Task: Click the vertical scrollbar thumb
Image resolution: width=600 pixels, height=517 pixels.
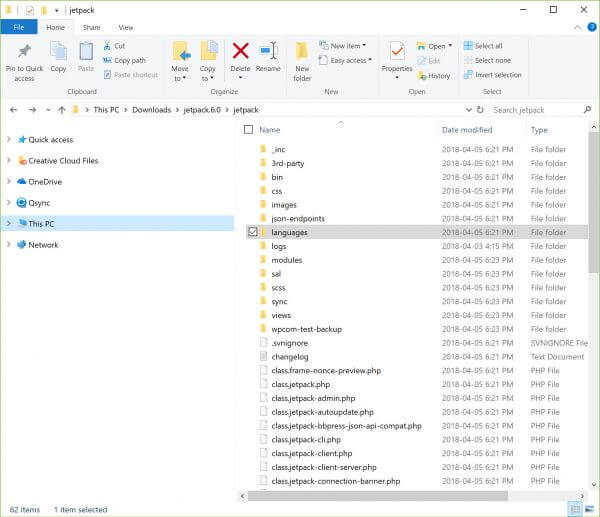Action: [593, 203]
